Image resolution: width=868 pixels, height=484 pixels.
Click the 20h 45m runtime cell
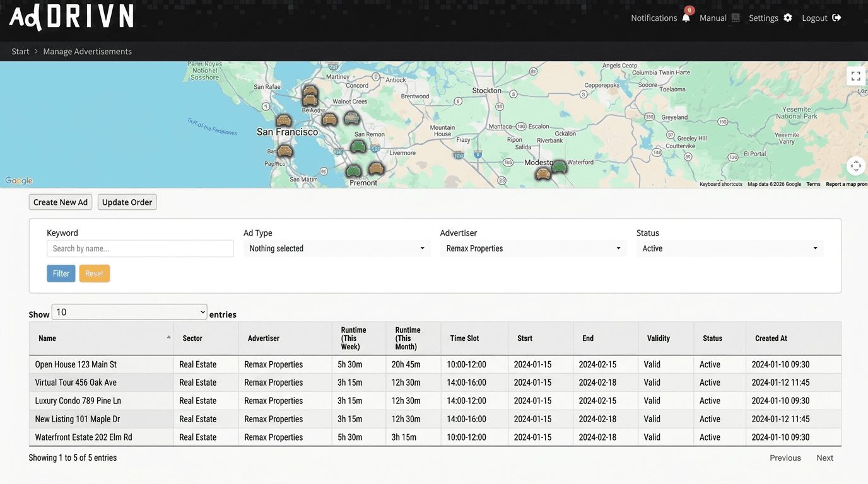[413, 364]
